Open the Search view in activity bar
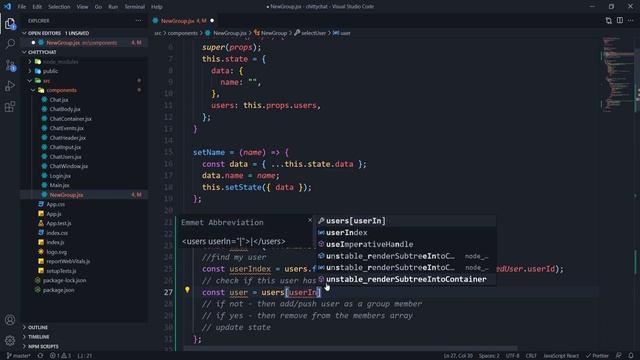640x360 pixels. [10, 44]
